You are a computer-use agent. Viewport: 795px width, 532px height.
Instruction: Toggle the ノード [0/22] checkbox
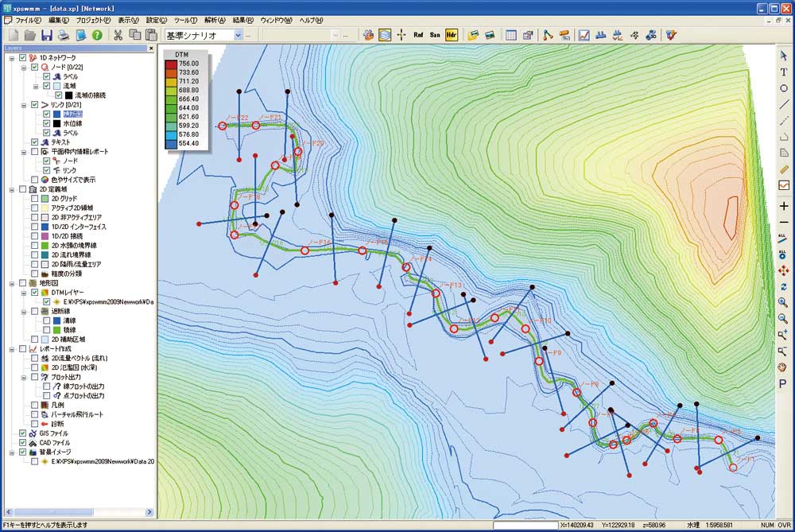click(x=34, y=67)
